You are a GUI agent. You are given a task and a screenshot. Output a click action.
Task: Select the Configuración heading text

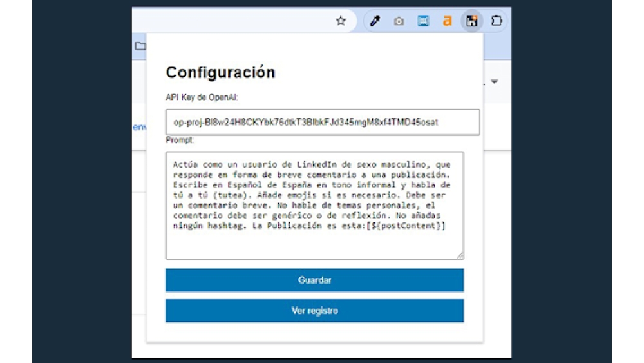[x=220, y=72]
